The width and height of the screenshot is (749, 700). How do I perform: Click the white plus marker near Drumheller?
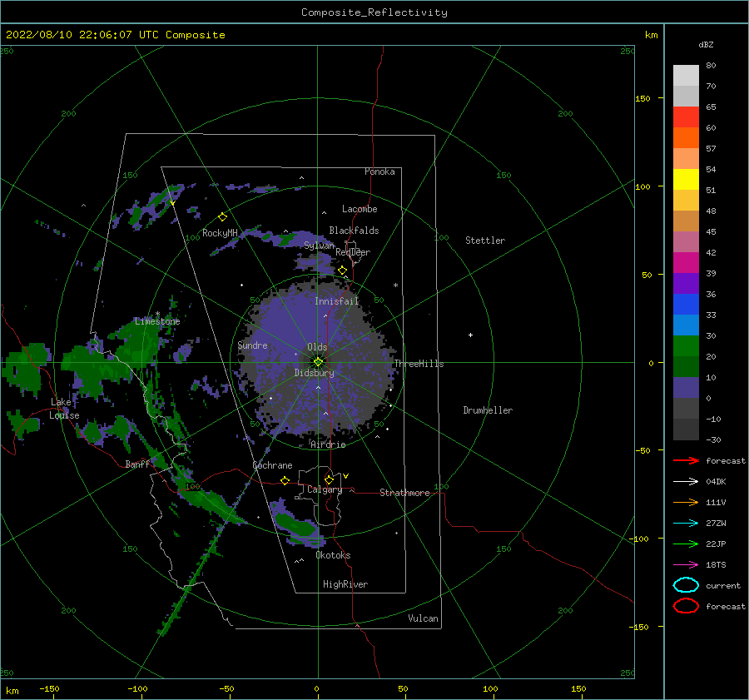[x=470, y=335]
